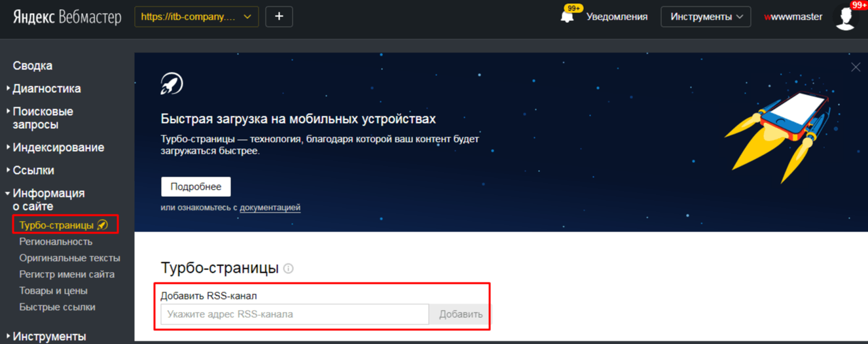Open the site selector dropdown https://itb-company
This screenshot has height=344, width=868.
(196, 17)
